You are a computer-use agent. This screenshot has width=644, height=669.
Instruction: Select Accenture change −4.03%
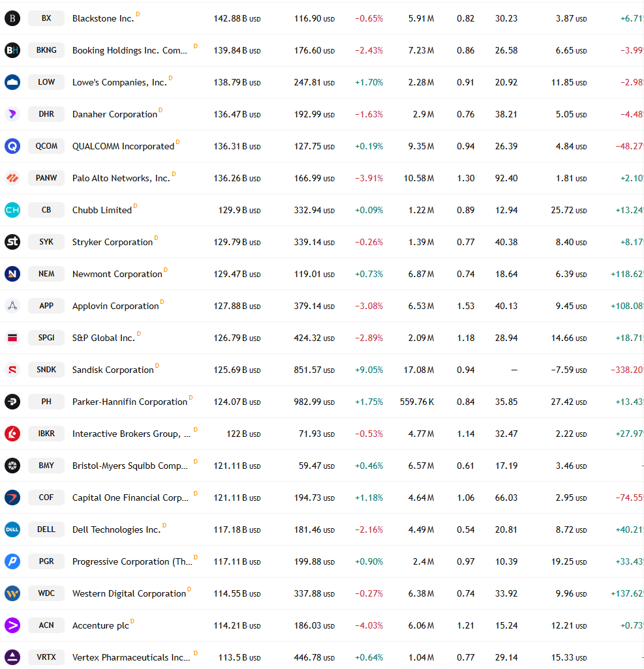tap(369, 625)
